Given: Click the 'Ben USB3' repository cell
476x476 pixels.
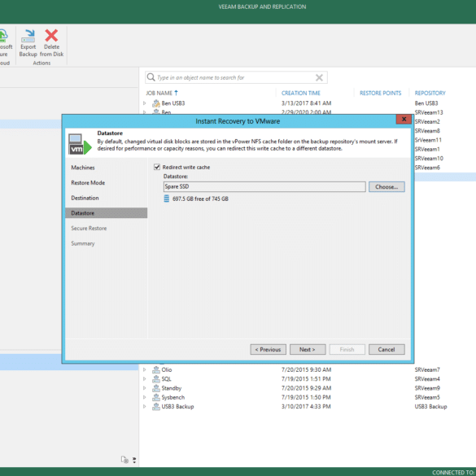Looking at the screenshot, I should click(x=426, y=103).
